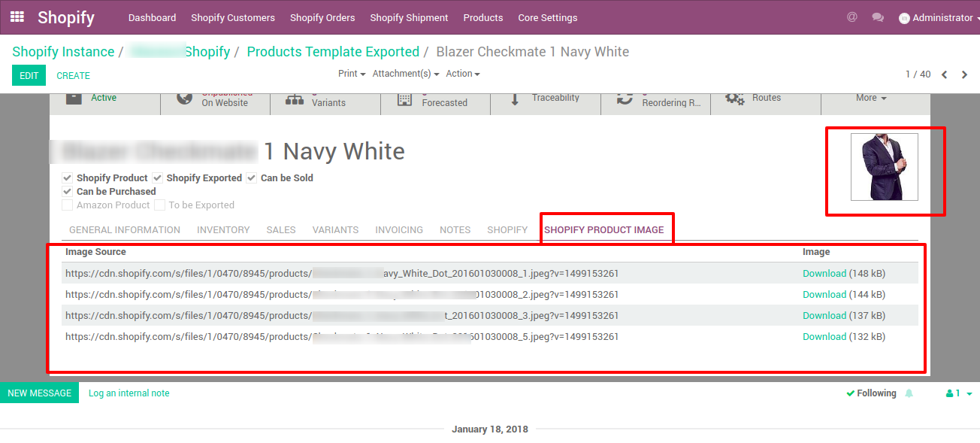
Task: Toggle the Shopify Exported checkbox
Action: click(x=158, y=178)
